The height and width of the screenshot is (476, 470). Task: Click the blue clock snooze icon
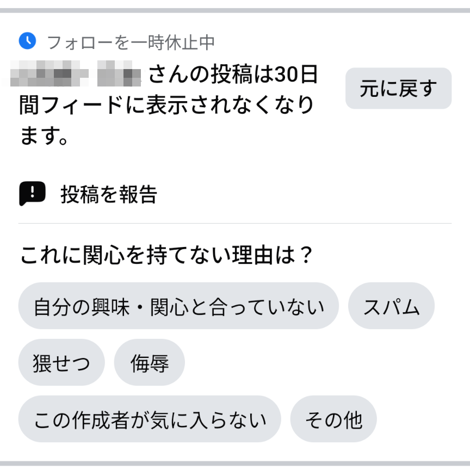pos(27,40)
